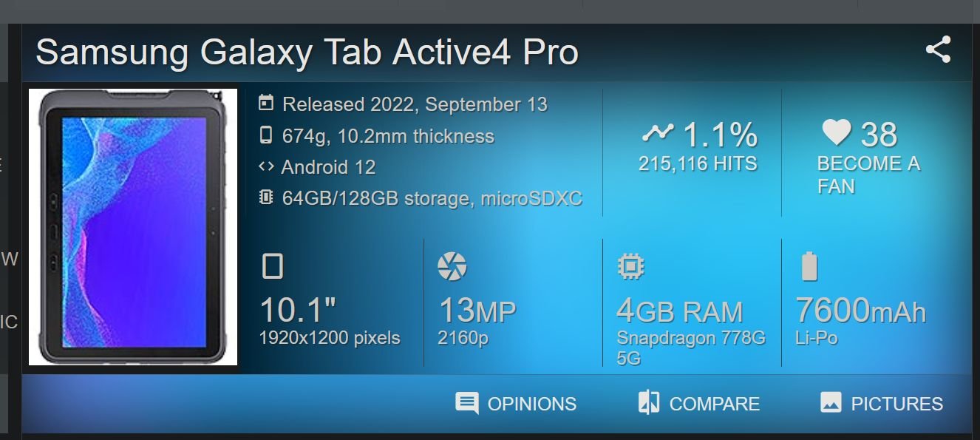Click the battery icon above 7600mAh
This screenshot has width=980, height=440.
[809, 266]
